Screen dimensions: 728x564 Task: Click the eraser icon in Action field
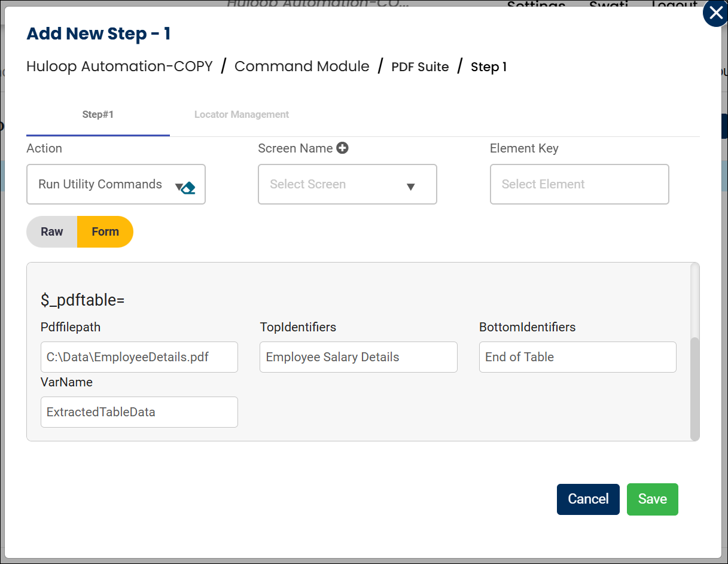pyautogui.click(x=189, y=188)
